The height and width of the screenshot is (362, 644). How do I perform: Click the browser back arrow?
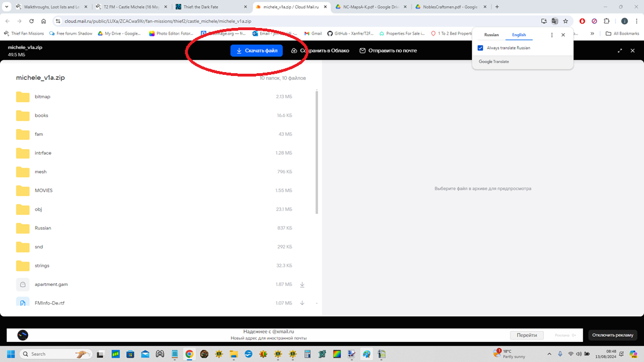7,21
